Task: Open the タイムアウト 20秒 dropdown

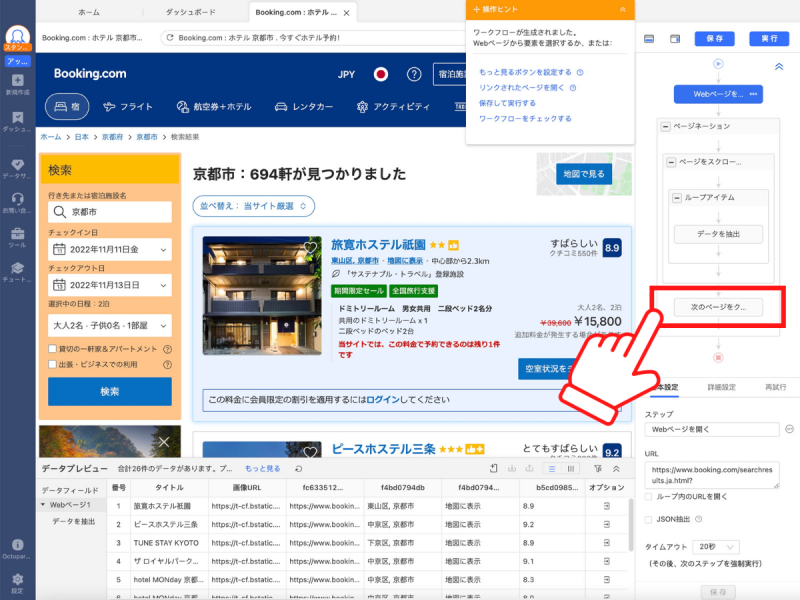Action: 716,547
